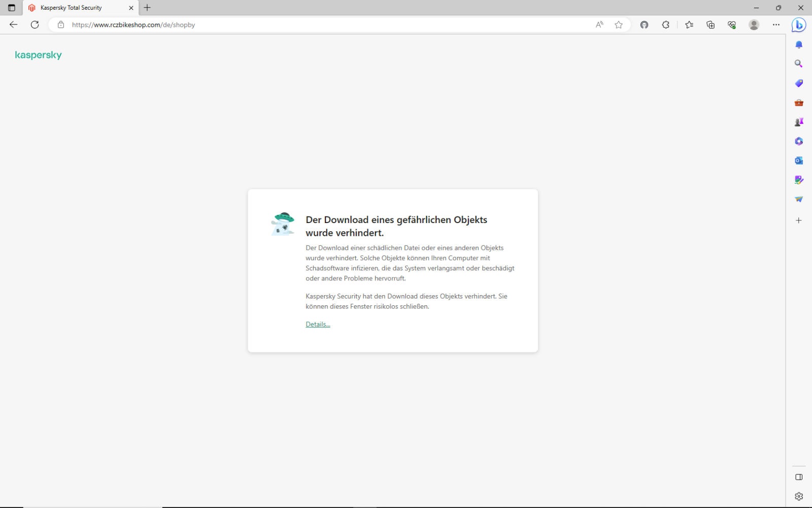Open sidebar Games chess icon
812x508 pixels.
tap(799, 122)
